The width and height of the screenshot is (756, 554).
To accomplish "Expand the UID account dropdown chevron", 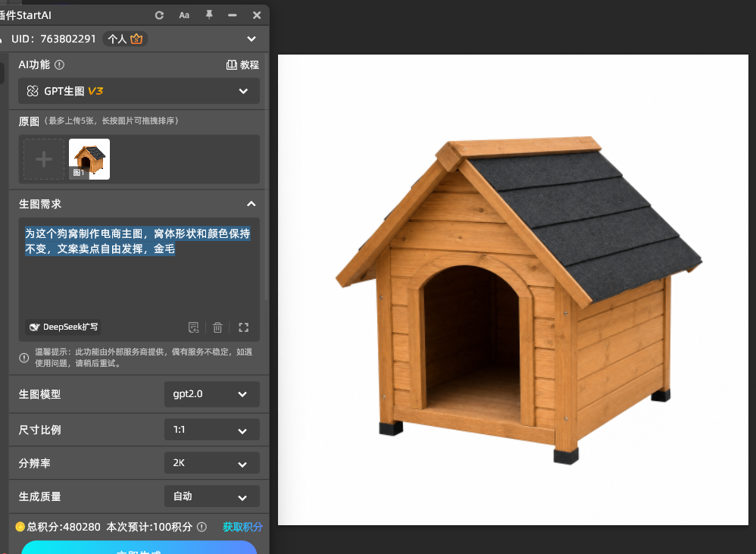I will (x=251, y=39).
